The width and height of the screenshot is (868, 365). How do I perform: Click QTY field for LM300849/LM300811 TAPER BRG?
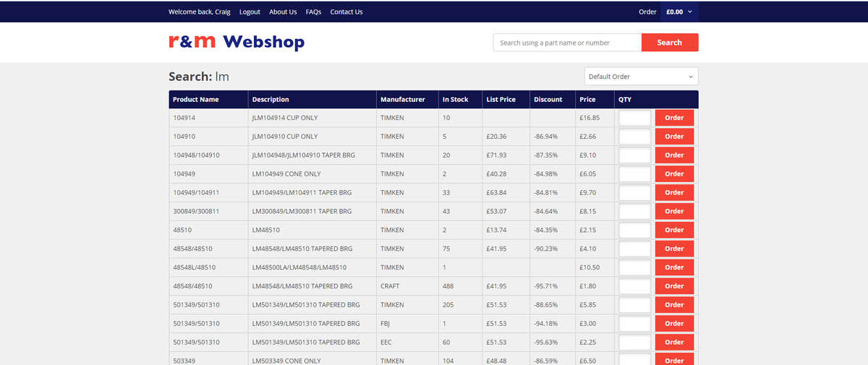point(635,212)
